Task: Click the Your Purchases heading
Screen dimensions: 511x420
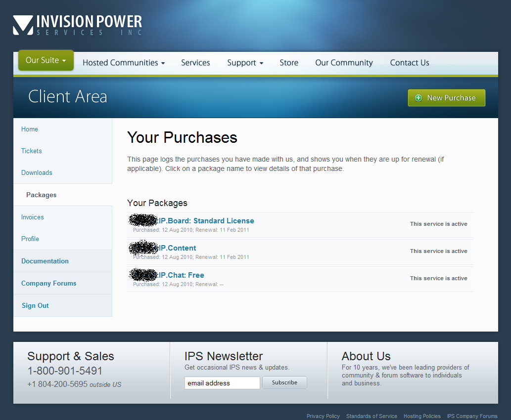Action: coord(182,137)
